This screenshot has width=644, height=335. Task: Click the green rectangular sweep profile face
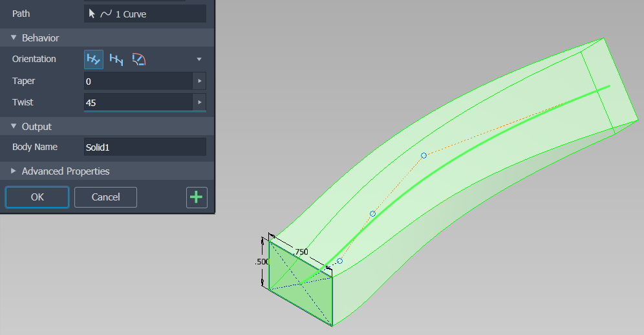pyautogui.click(x=301, y=284)
